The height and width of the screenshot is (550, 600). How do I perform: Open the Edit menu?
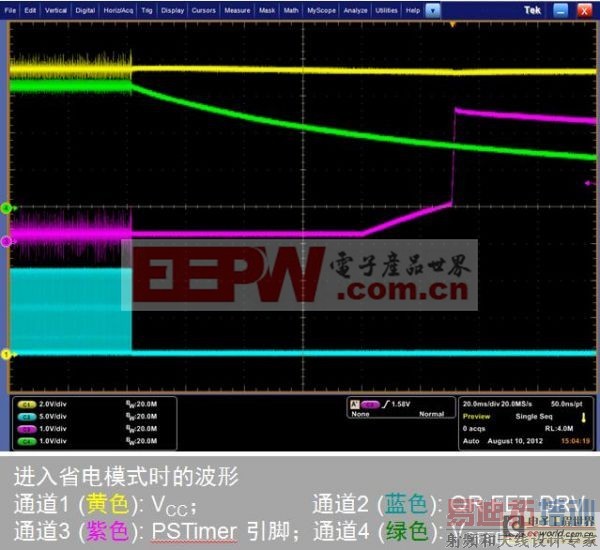pos(30,10)
